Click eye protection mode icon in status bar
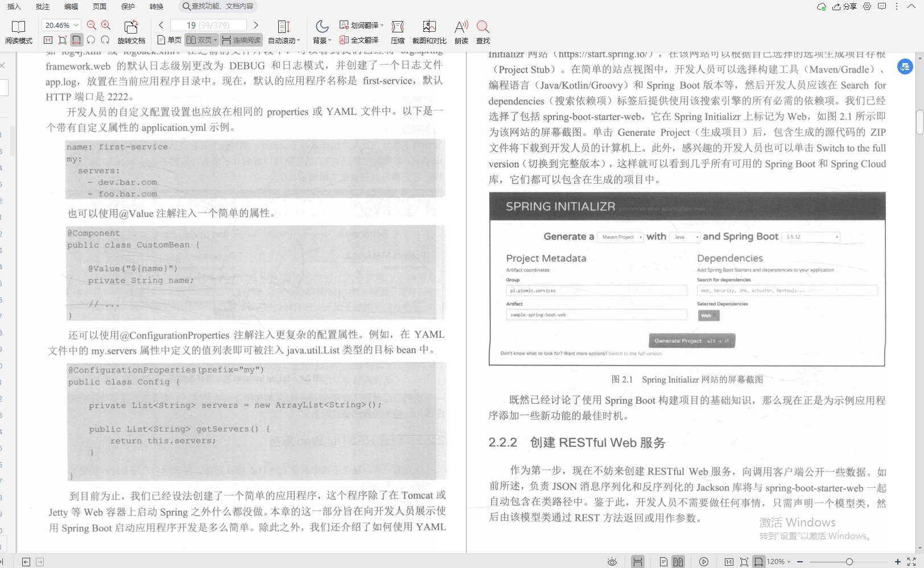 click(612, 562)
